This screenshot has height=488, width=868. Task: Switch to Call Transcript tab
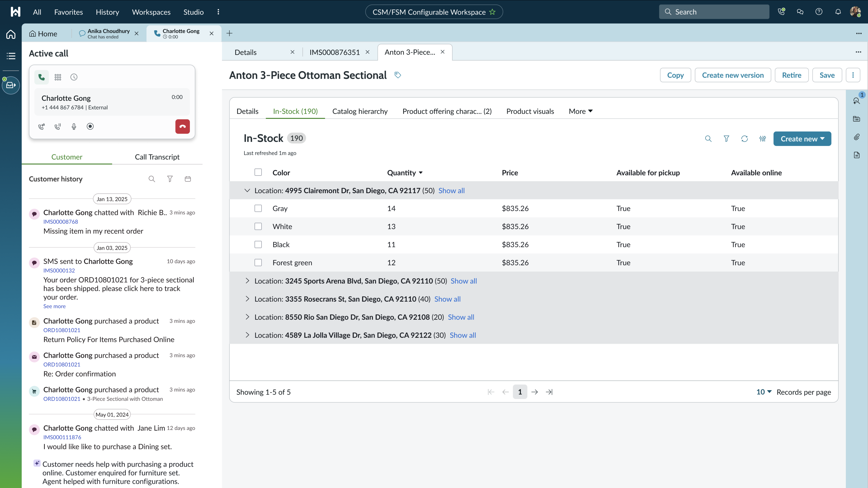point(157,157)
